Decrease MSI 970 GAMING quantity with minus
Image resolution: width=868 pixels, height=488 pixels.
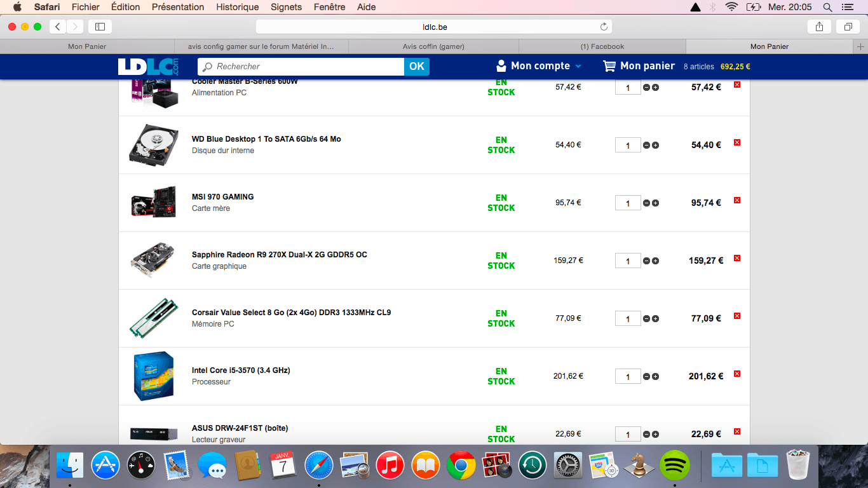pyautogui.click(x=646, y=203)
